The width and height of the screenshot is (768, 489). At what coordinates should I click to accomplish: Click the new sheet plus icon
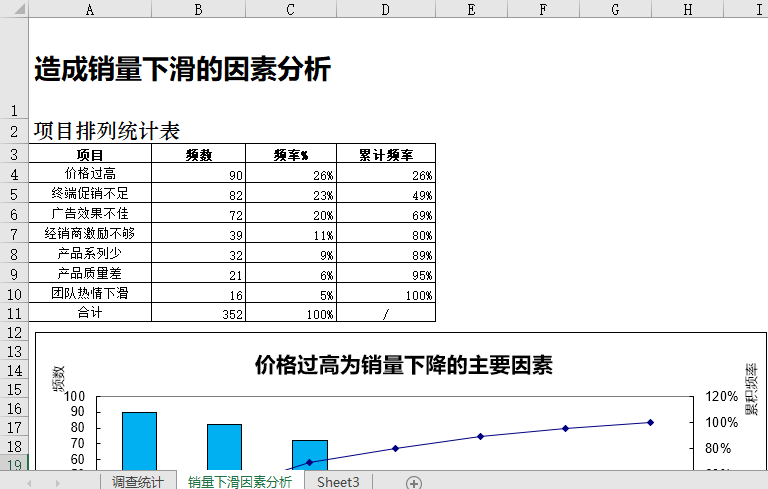tap(413, 482)
